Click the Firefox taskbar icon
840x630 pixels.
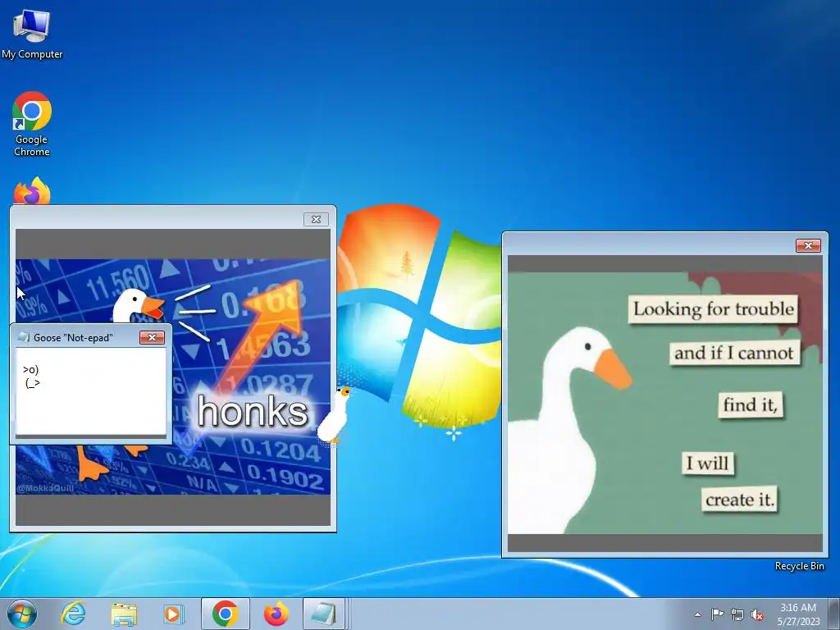tap(276, 614)
